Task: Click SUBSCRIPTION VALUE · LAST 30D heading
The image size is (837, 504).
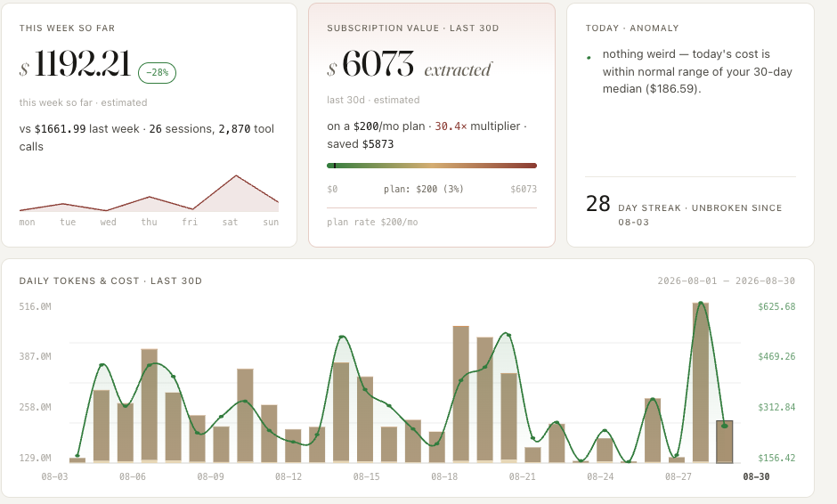Action: [412, 28]
